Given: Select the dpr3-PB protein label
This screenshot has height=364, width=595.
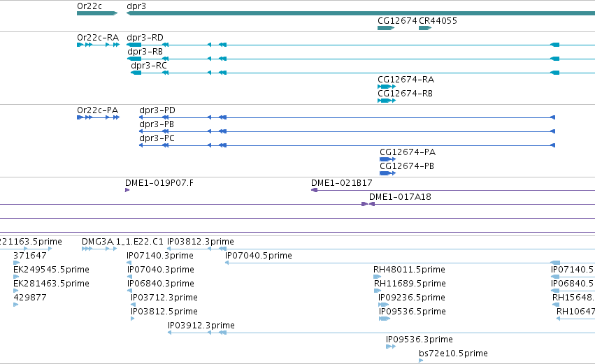Looking at the screenshot, I should click(x=157, y=125).
